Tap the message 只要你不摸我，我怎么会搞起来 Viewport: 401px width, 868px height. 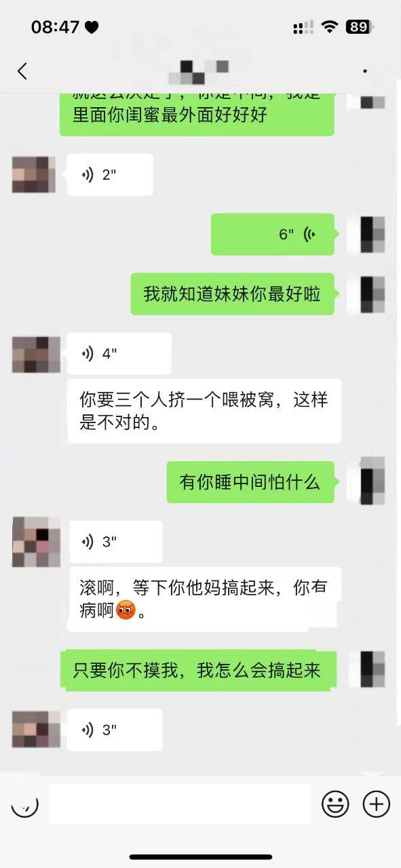click(197, 671)
